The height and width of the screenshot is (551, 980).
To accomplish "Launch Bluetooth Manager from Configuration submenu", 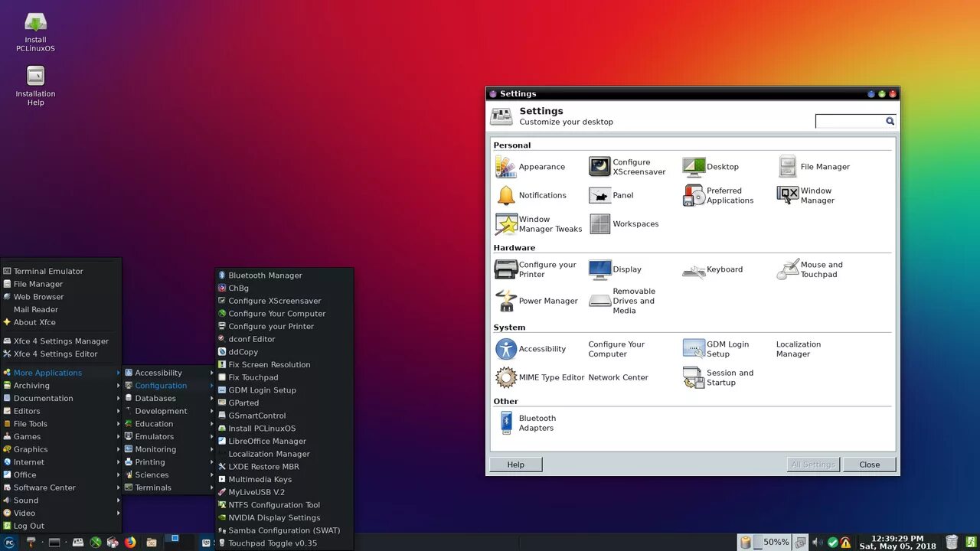I will (285, 275).
